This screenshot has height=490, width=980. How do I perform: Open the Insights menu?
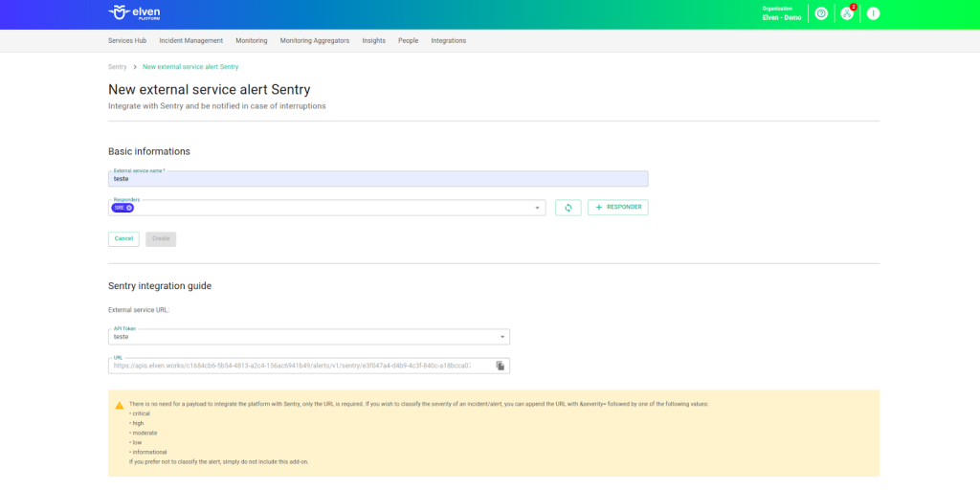pos(373,41)
